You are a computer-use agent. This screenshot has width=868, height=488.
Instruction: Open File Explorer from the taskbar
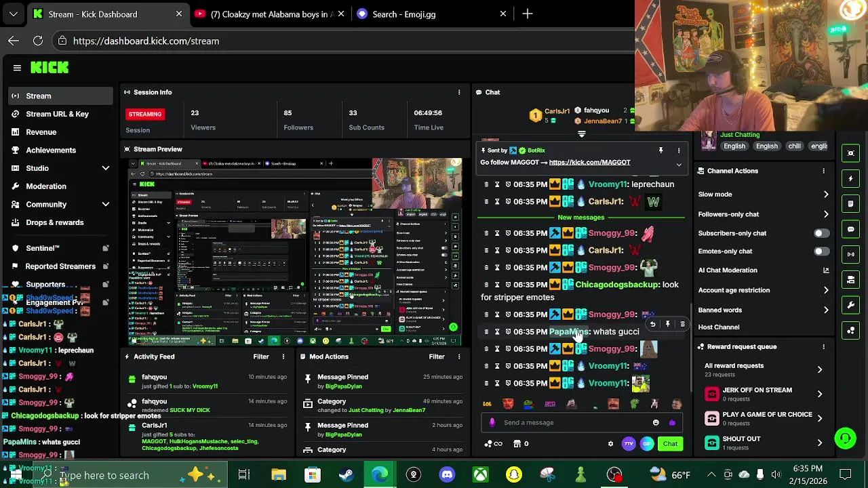point(279,474)
